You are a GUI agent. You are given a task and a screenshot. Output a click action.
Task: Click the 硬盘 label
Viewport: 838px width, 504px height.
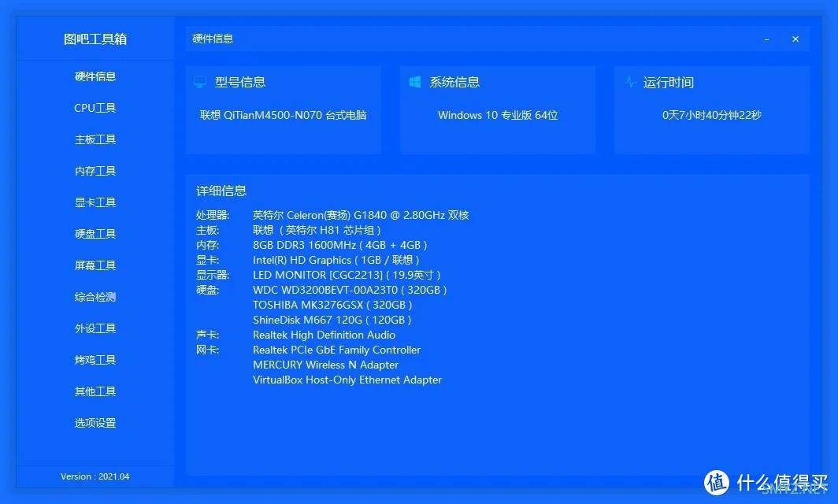pos(208,290)
